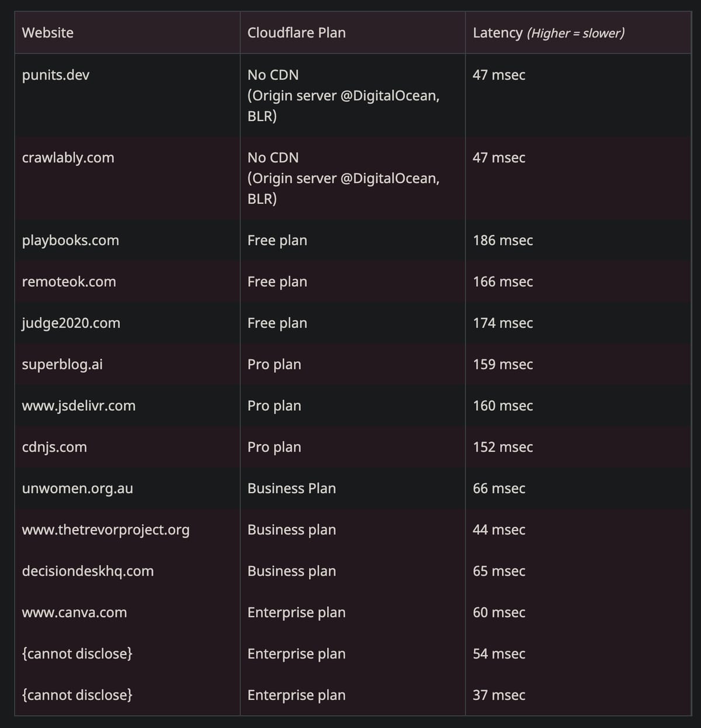The image size is (701, 728).
Task: Select the Cloudflare Plan column header
Action: pyautogui.click(x=296, y=33)
